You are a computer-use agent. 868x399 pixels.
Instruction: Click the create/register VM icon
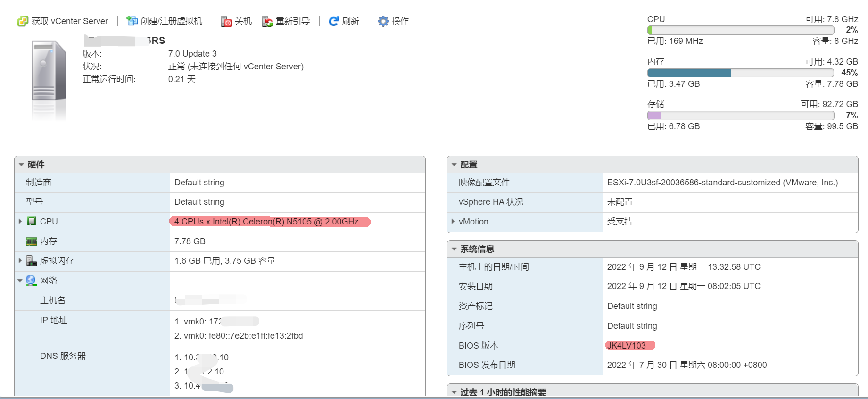[x=132, y=21]
